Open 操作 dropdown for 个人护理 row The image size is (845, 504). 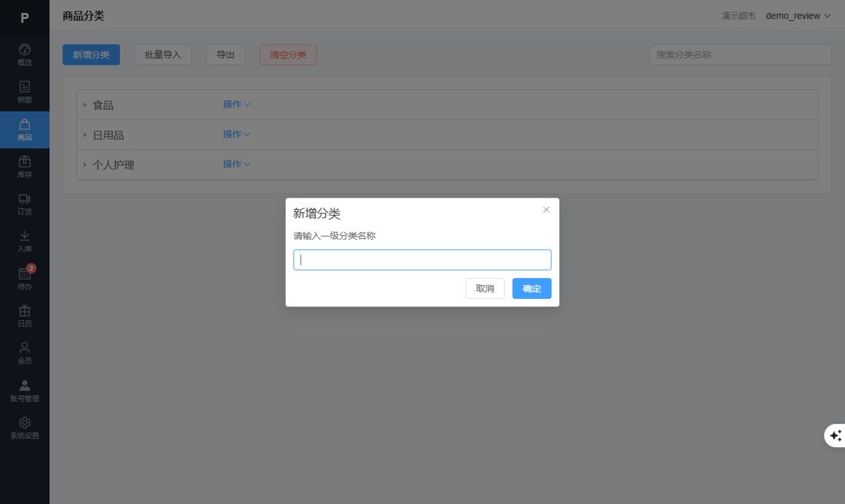(237, 164)
